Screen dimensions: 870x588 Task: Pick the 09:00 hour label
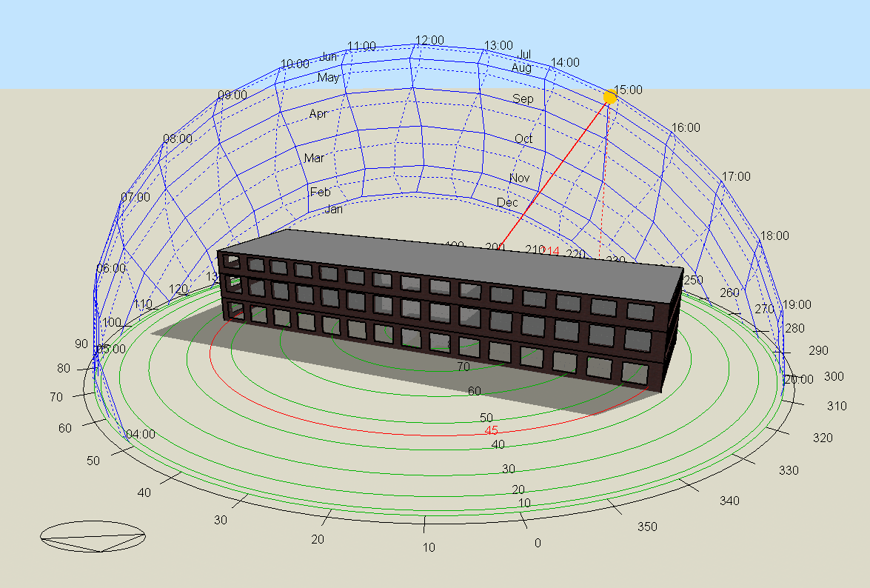point(232,95)
